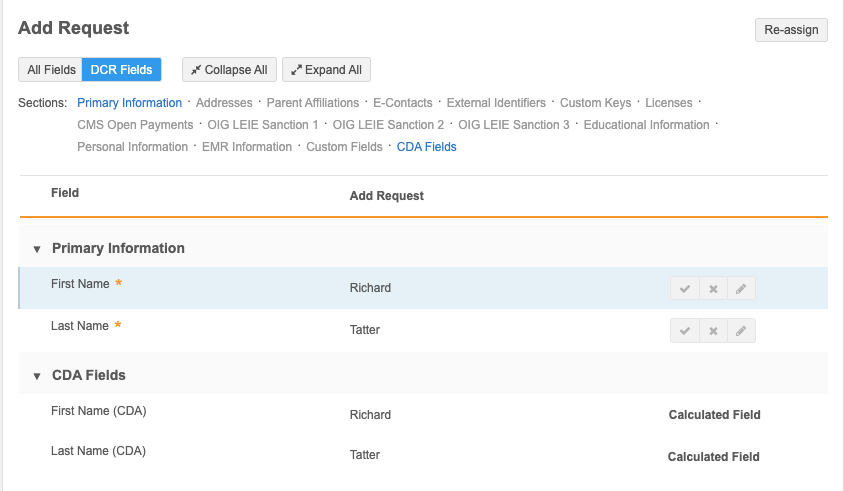
Task: Accept the Last Name value with checkmark
Action: point(685,331)
